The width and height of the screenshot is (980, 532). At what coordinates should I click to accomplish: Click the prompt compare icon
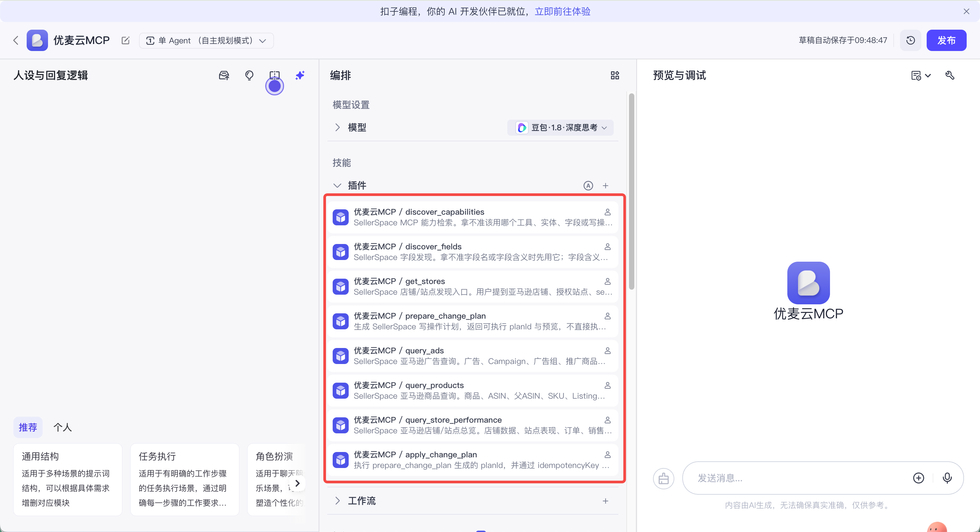tap(274, 75)
